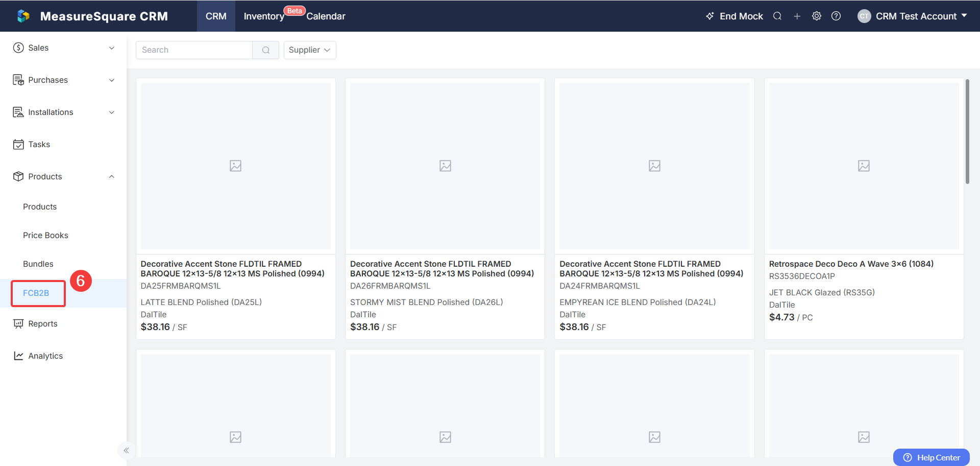Click the MeasureSquare CRM logo icon
Screen dimensions: 980x466
[23, 16]
